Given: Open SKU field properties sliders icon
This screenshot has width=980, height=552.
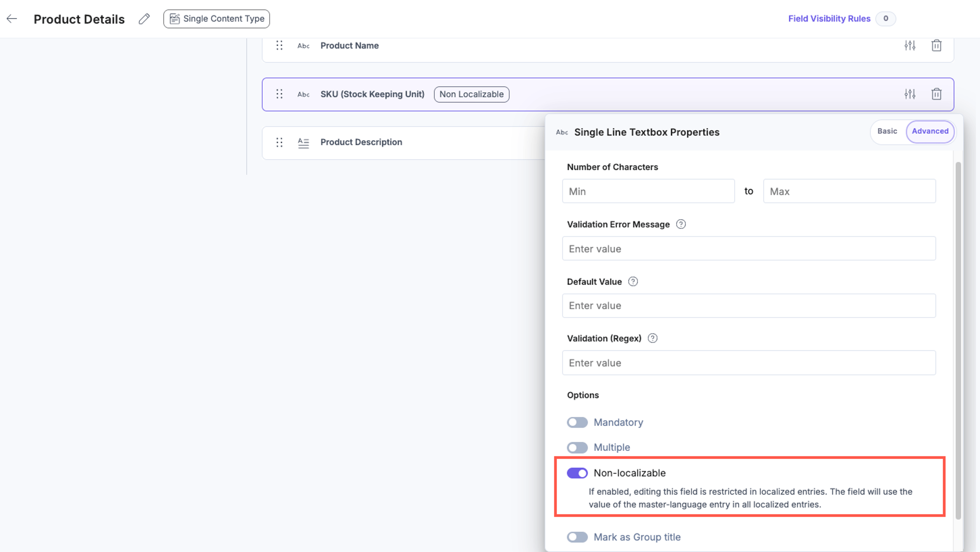Looking at the screenshot, I should point(910,94).
